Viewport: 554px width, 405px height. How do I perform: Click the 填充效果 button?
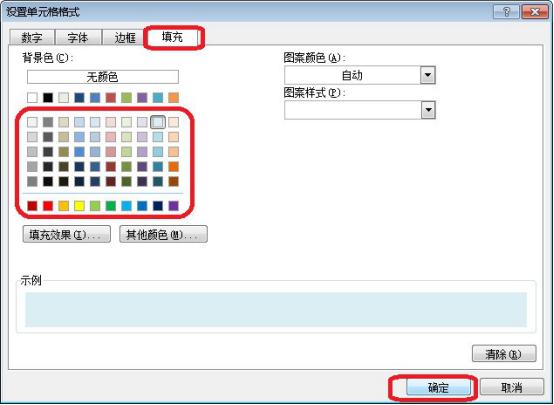[x=66, y=235]
